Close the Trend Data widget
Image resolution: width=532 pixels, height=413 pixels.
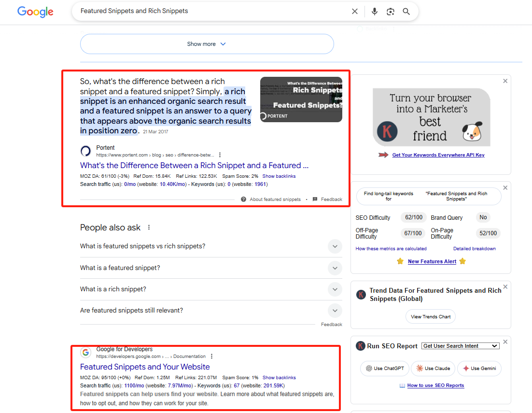(505, 287)
